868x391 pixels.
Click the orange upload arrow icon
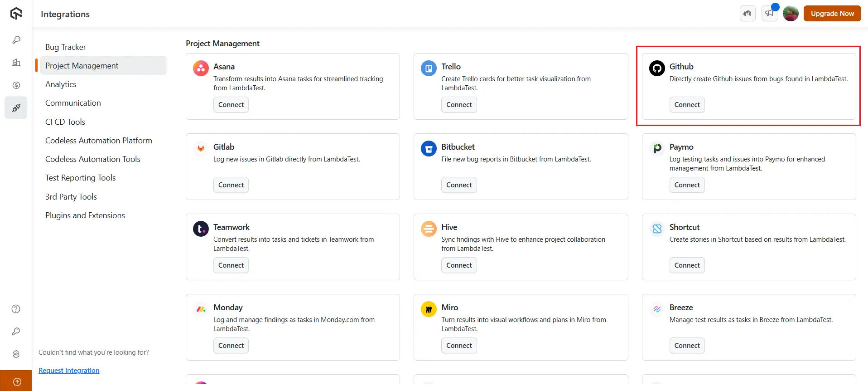pyautogui.click(x=17, y=382)
